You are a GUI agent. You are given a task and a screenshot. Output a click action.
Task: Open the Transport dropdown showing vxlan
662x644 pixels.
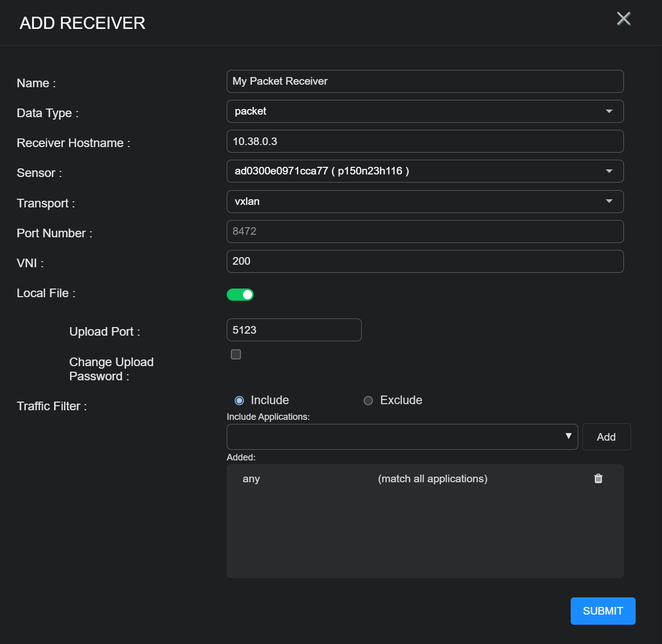tap(425, 201)
